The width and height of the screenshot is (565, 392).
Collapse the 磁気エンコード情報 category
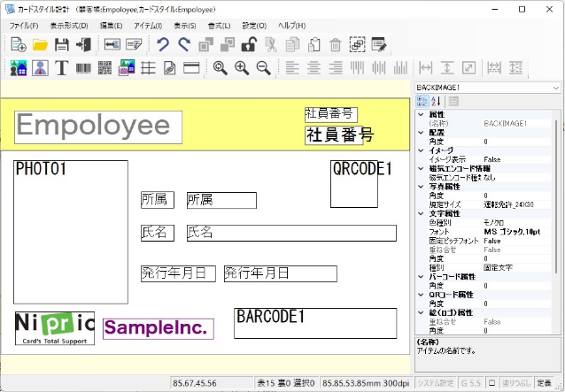(x=421, y=168)
